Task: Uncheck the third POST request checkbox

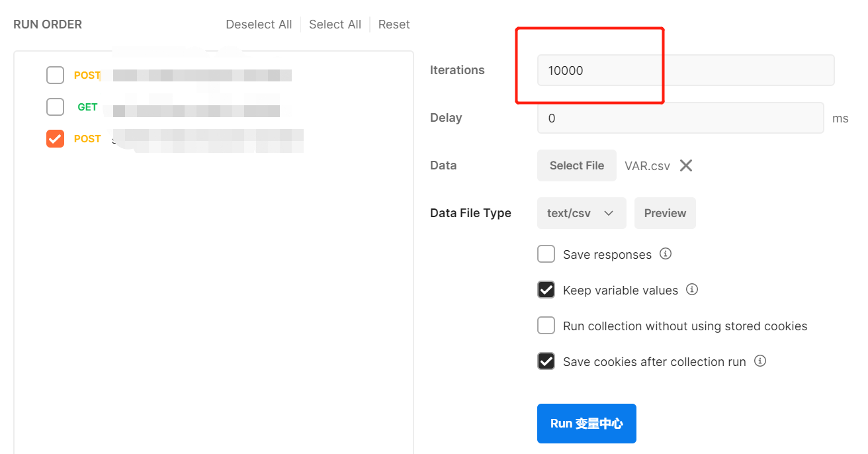Action: 55,139
